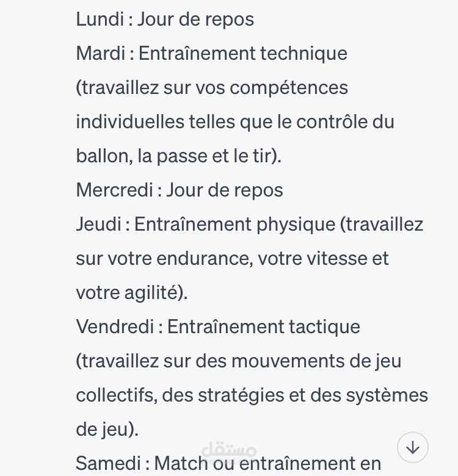Click the word "physique" in Jeudi line
This screenshot has width=458, height=476.
296,225
